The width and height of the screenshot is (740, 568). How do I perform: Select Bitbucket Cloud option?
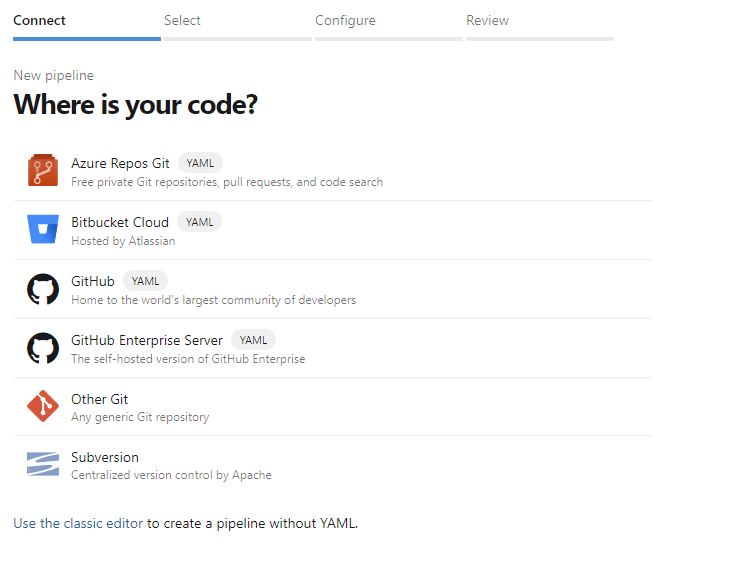(333, 230)
